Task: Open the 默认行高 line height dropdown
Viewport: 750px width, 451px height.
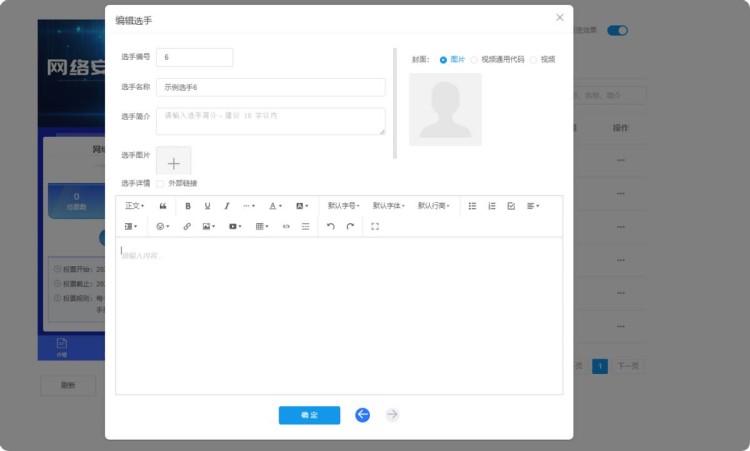Action: point(433,206)
